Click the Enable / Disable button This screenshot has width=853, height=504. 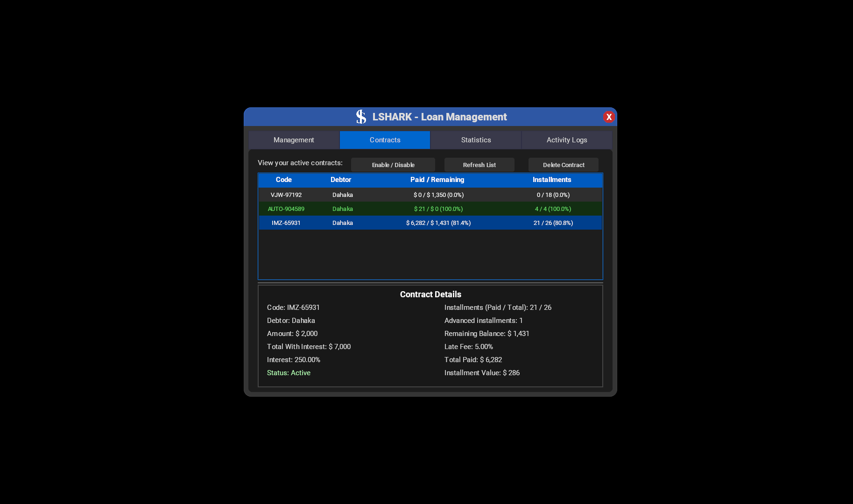(393, 165)
